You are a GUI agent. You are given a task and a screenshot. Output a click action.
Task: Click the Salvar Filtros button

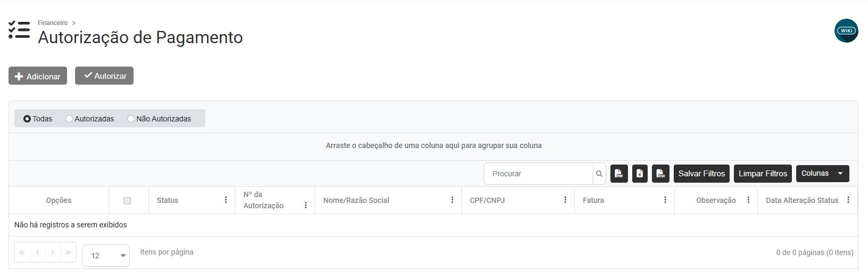(x=701, y=174)
